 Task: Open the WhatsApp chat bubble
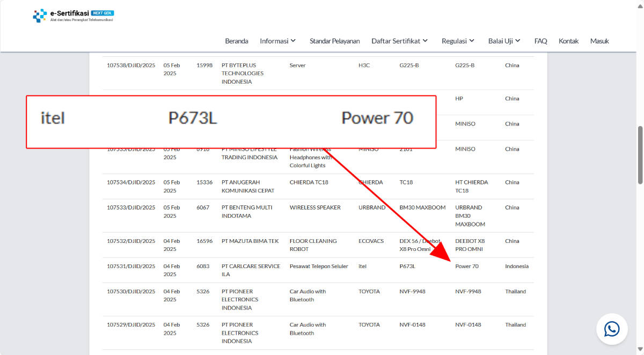coord(612,329)
